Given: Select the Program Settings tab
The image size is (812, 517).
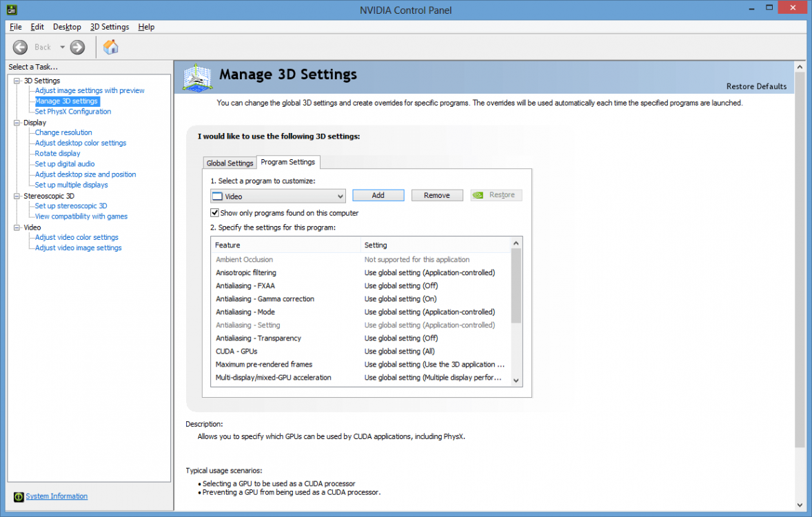Looking at the screenshot, I should (x=288, y=162).
